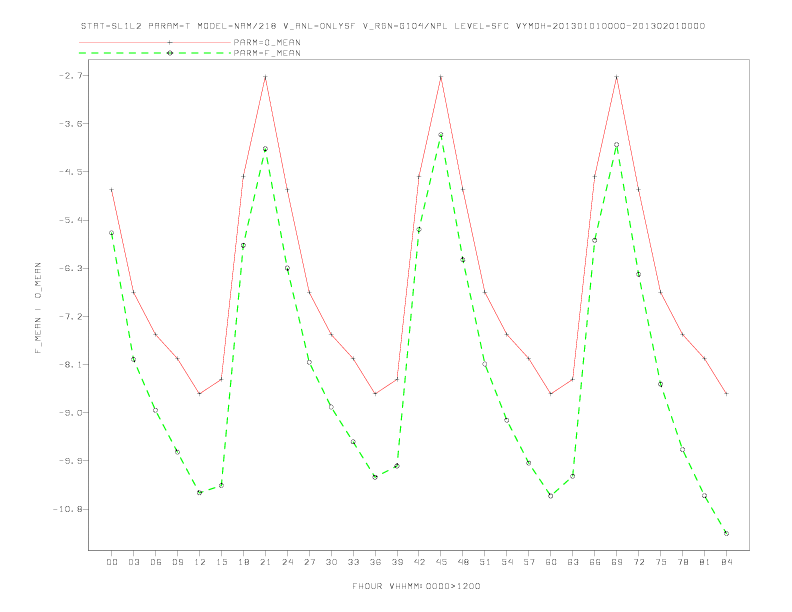Click the 81 forecast hour tick label
This screenshot has width=792, height=612.
tap(705, 562)
